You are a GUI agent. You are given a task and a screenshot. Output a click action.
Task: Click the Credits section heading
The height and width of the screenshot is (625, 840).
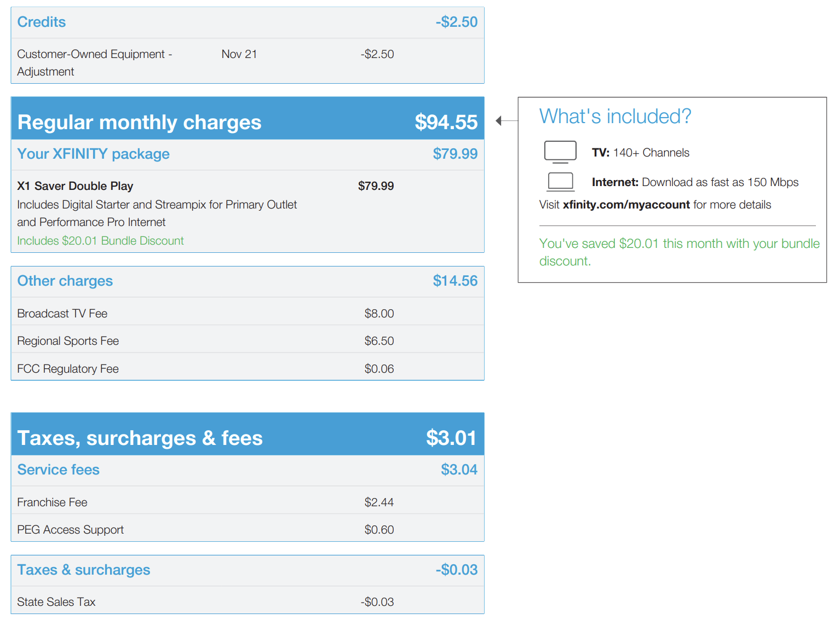coord(42,22)
